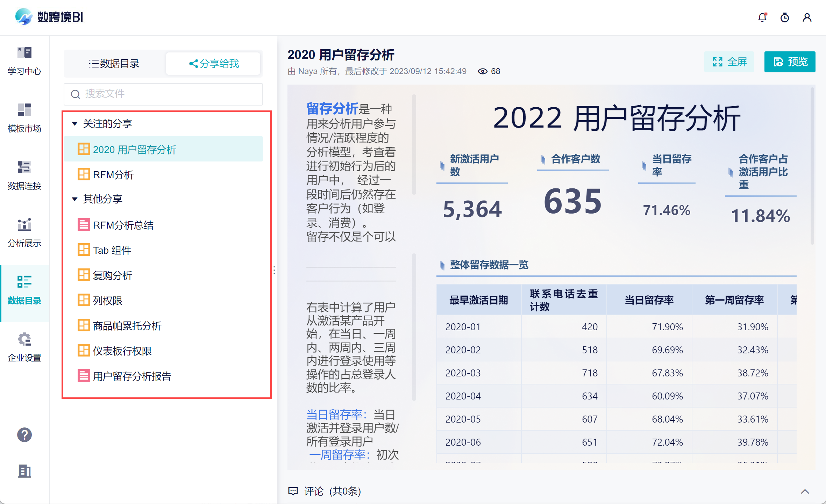Collapse the 关注的分享 tree group
Screen dimensions: 826x504
pyautogui.click(x=74, y=123)
